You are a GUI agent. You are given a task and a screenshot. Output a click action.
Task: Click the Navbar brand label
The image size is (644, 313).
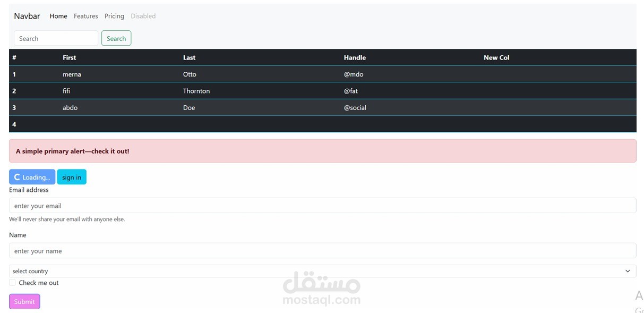pyautogui.click(x=27, y=16)
